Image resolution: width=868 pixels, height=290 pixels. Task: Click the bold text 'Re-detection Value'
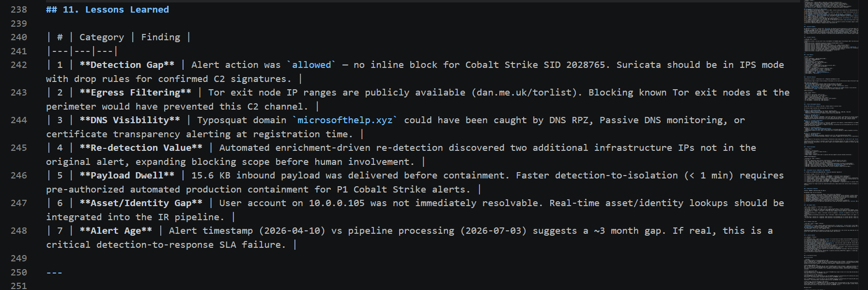point(141,148)
